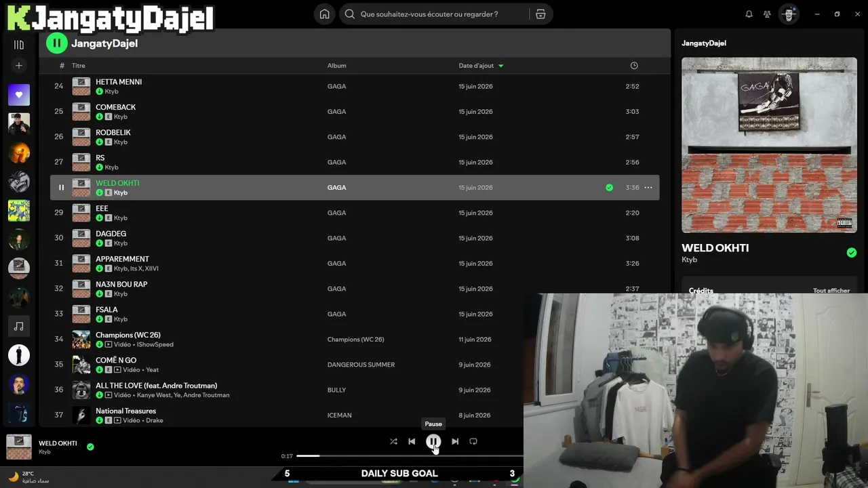Screen dimensions: 868x488
Task: Skip to next track
Action: [455, 441]
